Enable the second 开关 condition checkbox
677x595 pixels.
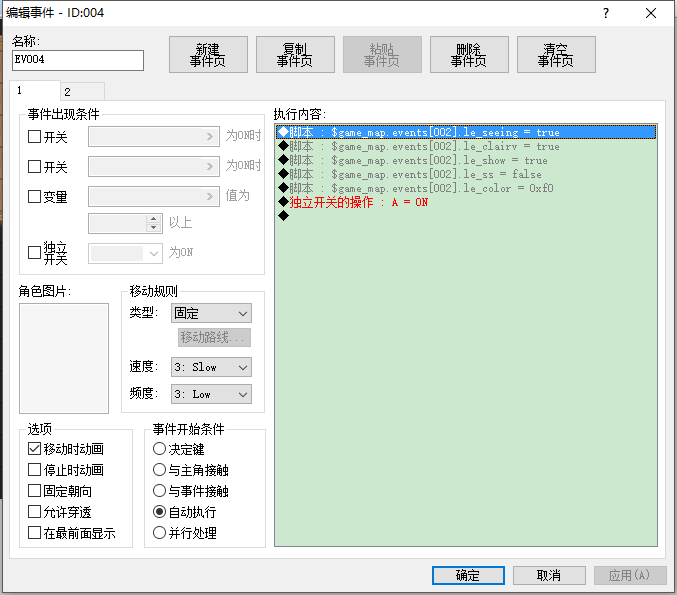pos(34,167)
